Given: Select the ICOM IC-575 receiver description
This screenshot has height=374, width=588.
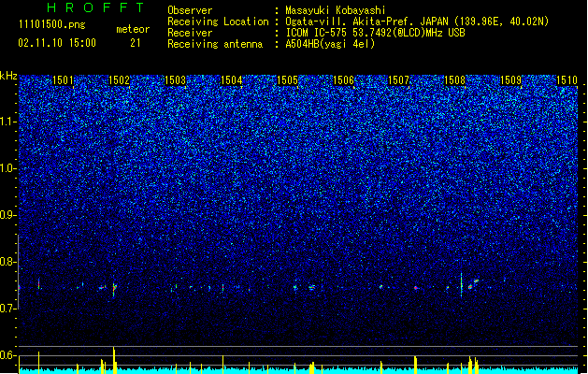Looking at the screenshot, I should pos(376,33).
